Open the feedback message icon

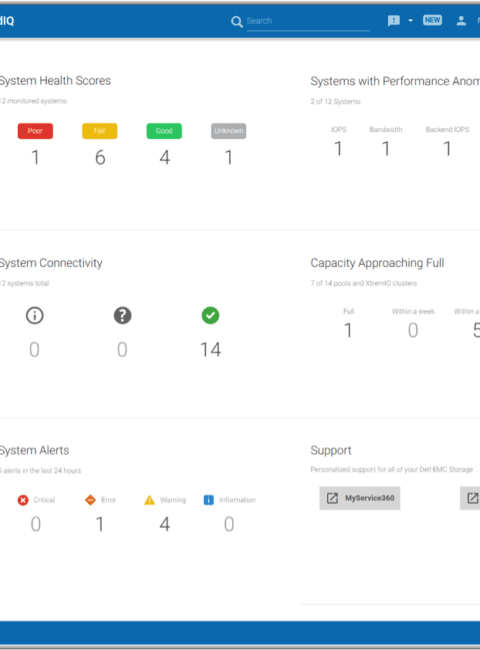393,20
